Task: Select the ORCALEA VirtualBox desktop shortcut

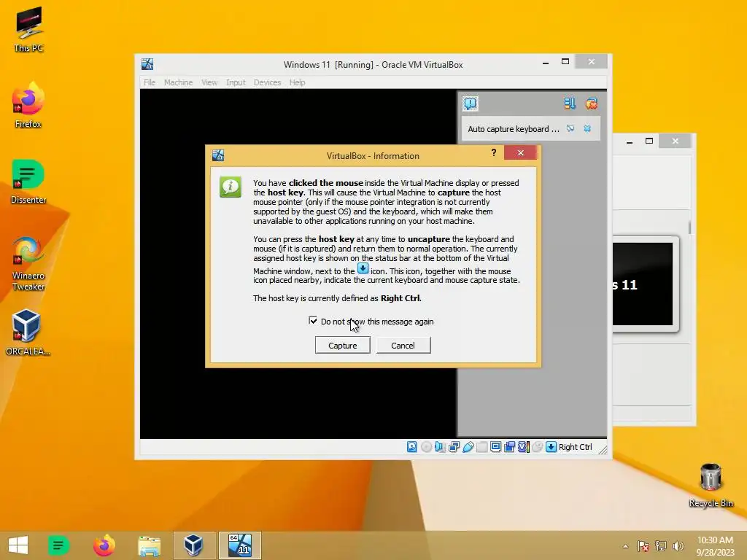Action: pos(28,332)
